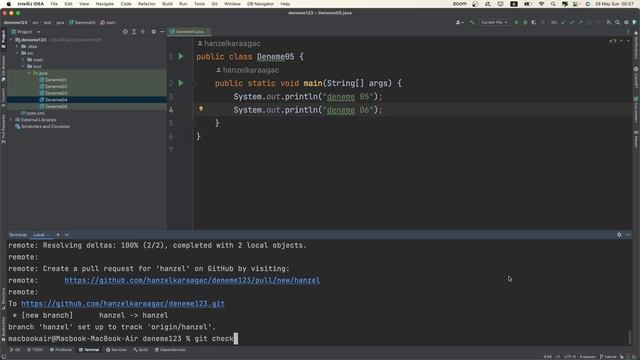This screenshot has width=640, height=360.
Task: Collapse the java folder
Action: (x=29, y=73)
